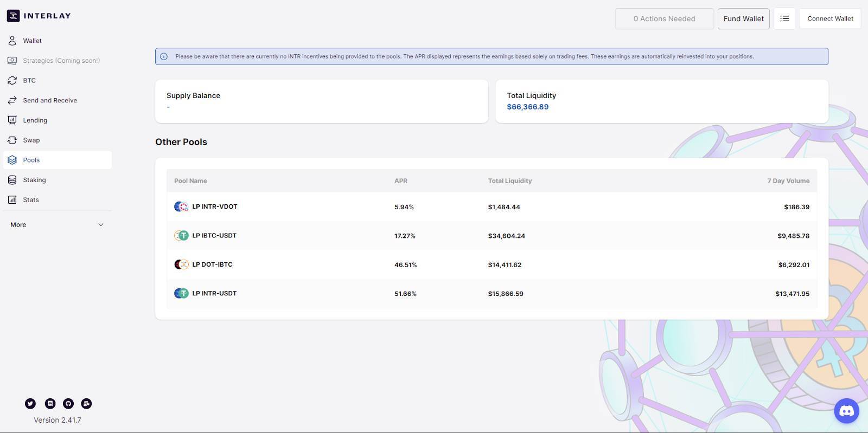
Task: Open the LP DOT-IBTC pool row
Action: tap(492, 264)
